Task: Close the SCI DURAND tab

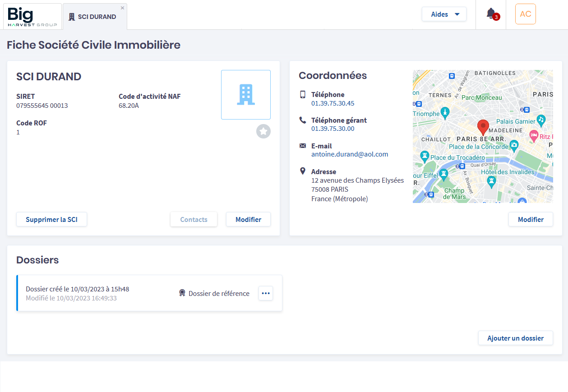Action: [x=122, y=8]
